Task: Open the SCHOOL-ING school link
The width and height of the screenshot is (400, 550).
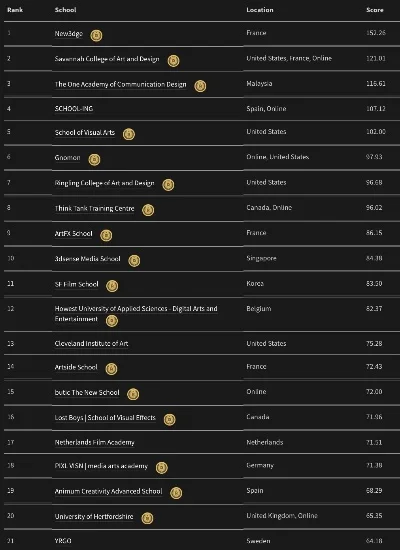Action: 74,108
